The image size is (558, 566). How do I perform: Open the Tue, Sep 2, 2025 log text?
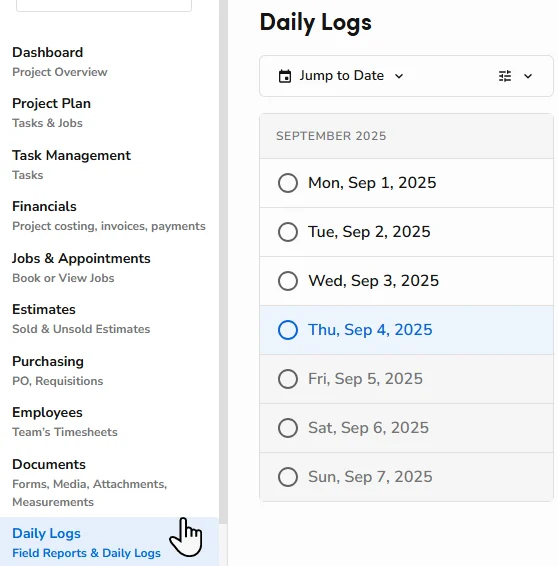[369, 232]
